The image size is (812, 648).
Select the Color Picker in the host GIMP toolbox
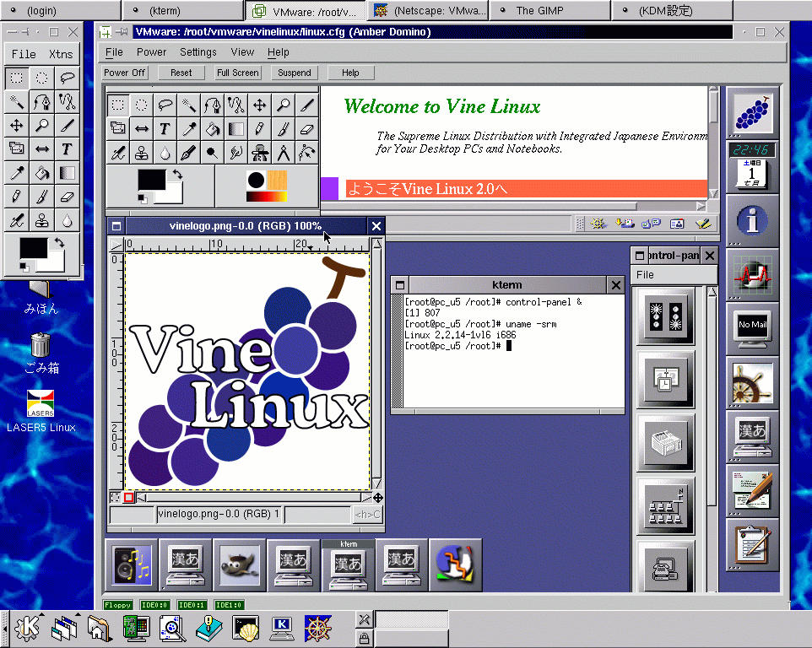click(17, 173)
